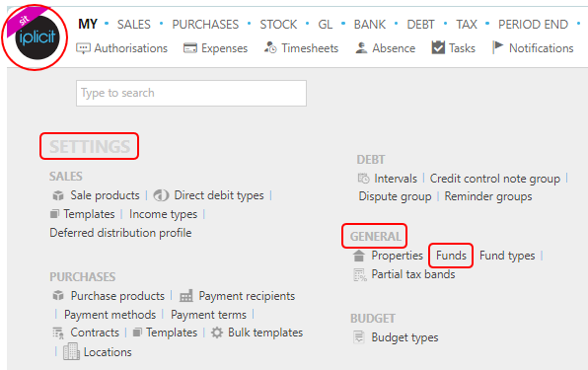Viewport: 588px width, 370px height.
Task: Open Properties under GENERAL
Action: (x=398, y=256)
